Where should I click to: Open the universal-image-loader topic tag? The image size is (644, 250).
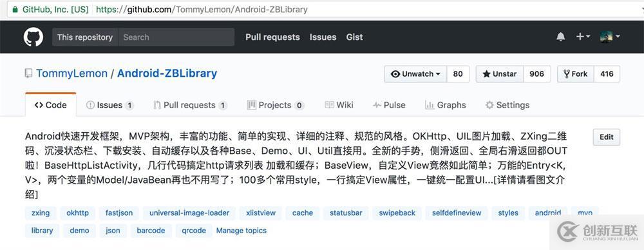(x=189, y=213)
